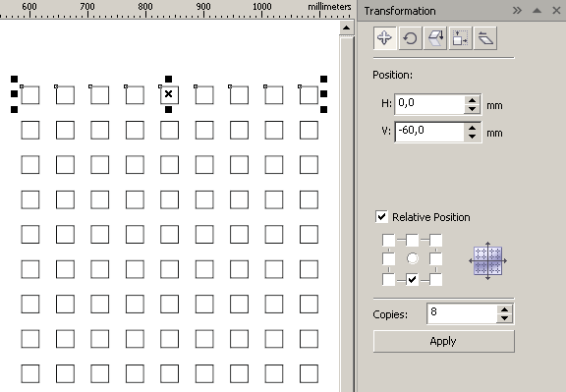The image size is (566, 392).
Task: Increase the Copies count with the up arrow
Action: tap(504, 309)
